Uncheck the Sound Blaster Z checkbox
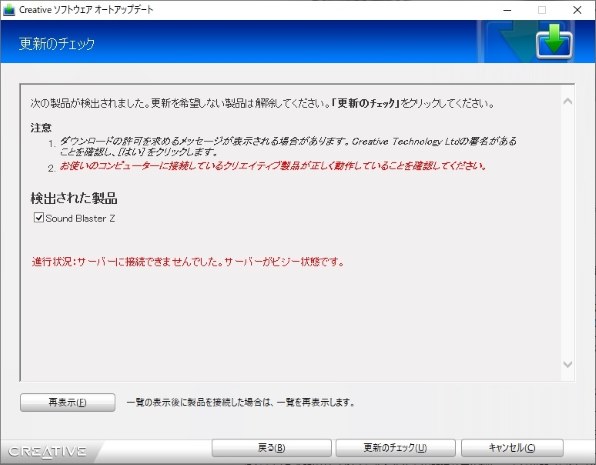This screenshot has width=596, height=465. (39, 218)
